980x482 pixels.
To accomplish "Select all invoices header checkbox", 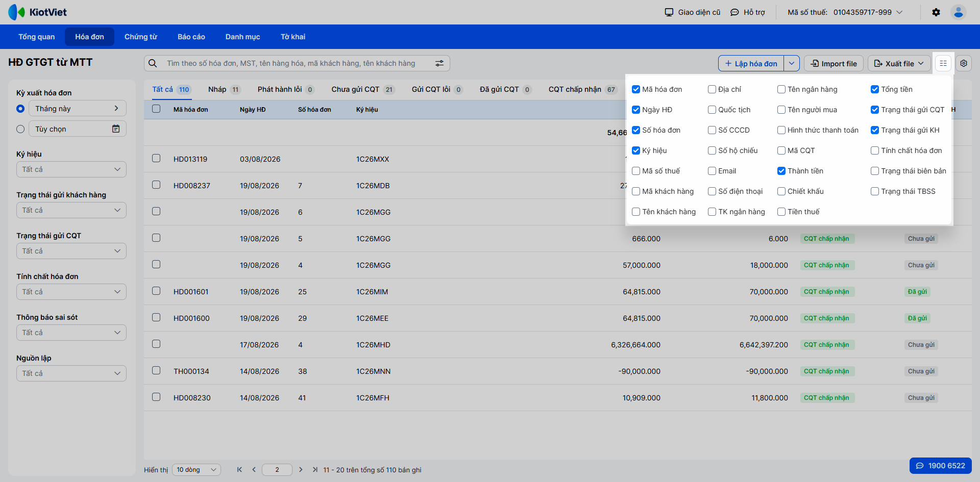I will (x=156, y=109).
